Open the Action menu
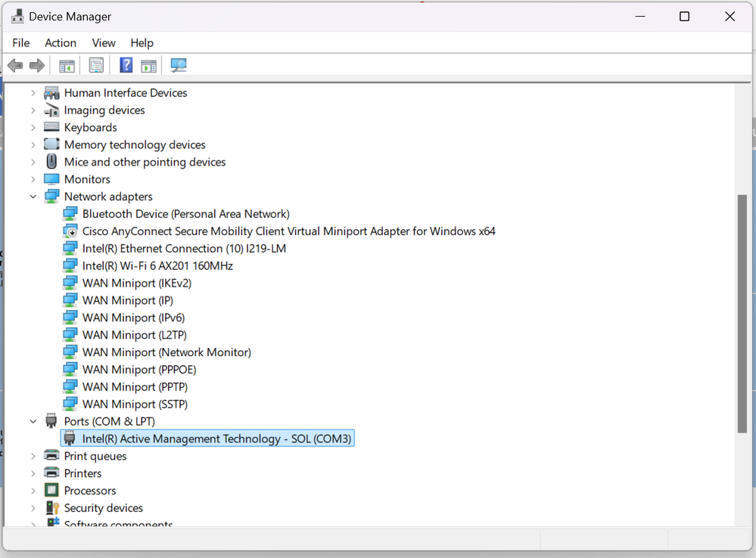The width and height of the screenshot is (756, 558). click(60, 42)
